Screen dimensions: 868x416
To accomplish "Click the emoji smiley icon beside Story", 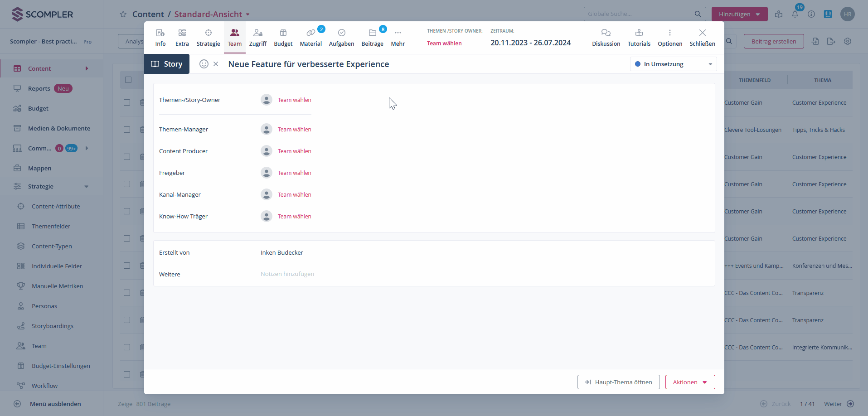I will click(x=204, y=64).
